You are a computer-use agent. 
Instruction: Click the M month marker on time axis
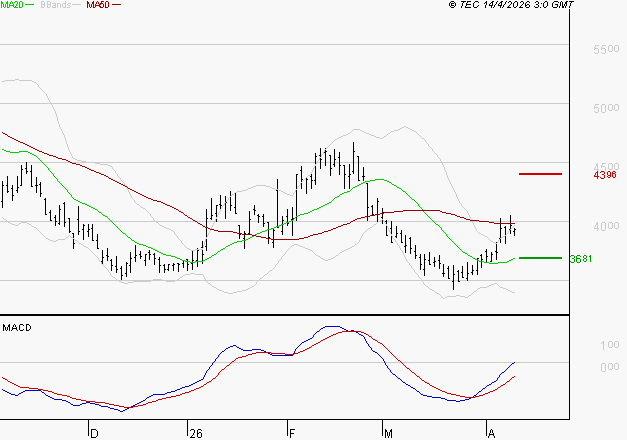pyautogui.click(x=390, y=433)
